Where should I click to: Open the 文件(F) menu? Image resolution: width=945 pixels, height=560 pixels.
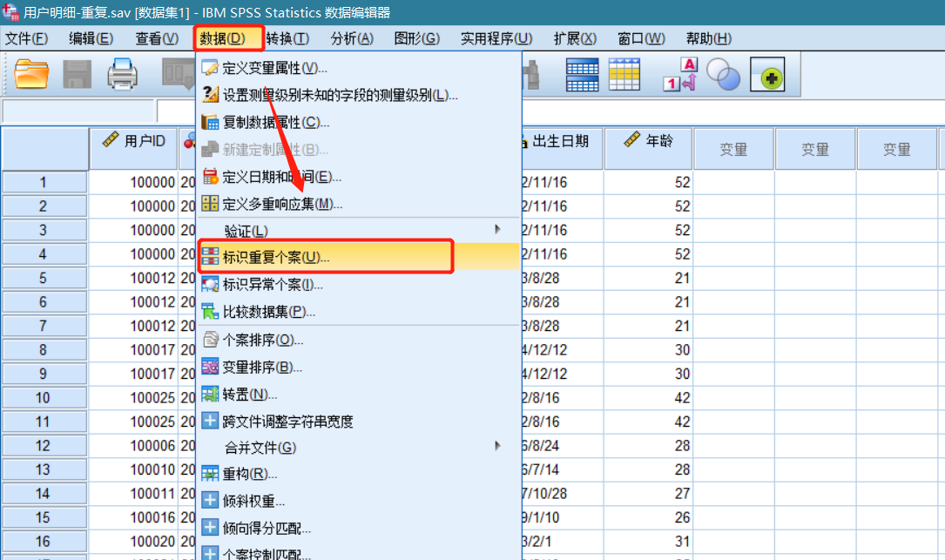[26, 38]
